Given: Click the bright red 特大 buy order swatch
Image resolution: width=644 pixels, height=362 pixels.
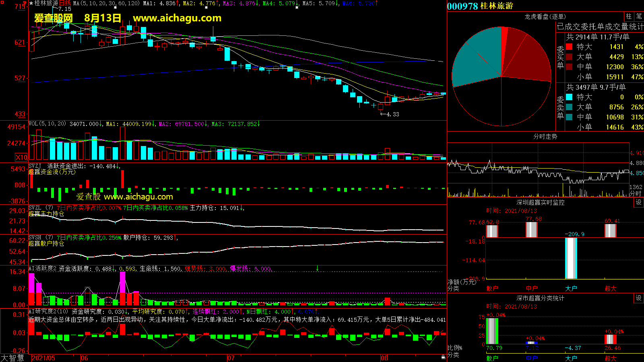Looking at the screenshot, I should (569, 47).
